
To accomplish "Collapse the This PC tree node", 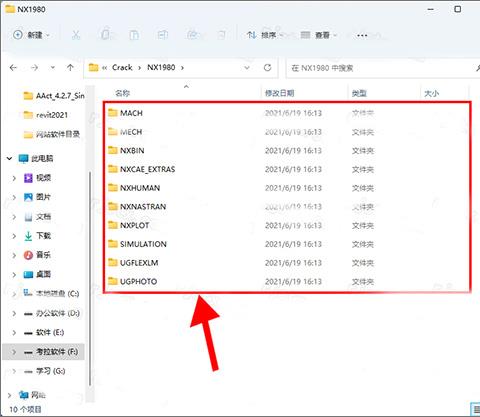I will [9, 158].
